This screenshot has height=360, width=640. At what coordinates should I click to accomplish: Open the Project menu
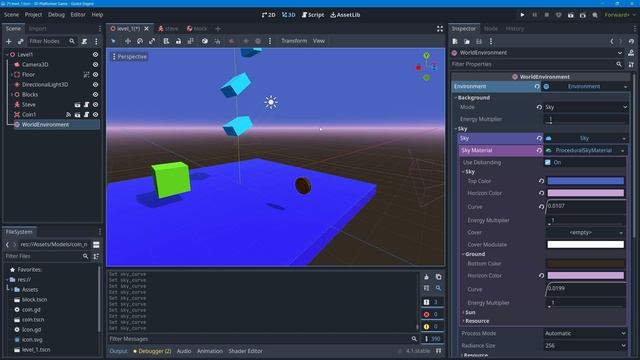click(33, 15)
